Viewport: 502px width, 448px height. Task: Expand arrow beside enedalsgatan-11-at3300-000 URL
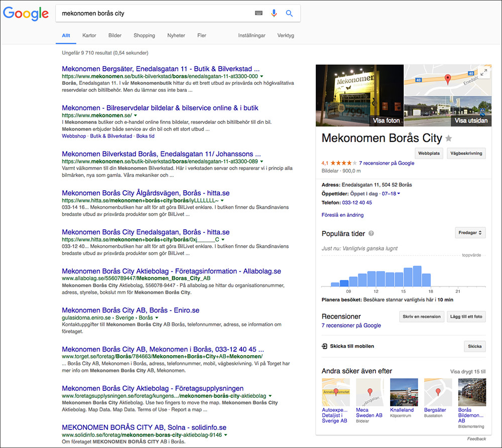[x=262, y=76]
